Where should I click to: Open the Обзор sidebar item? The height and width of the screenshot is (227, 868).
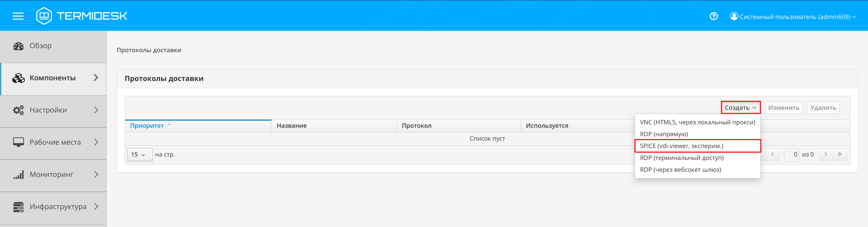[x=53, y=46]
